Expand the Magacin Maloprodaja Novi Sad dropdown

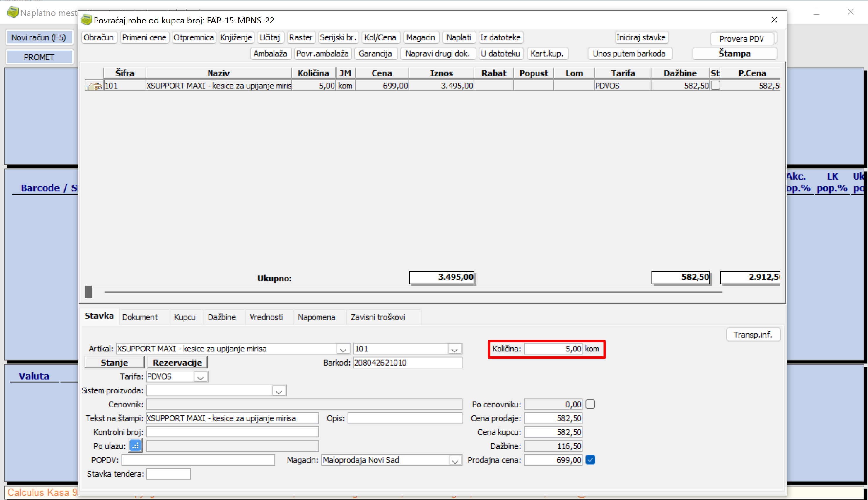[455, 460]
